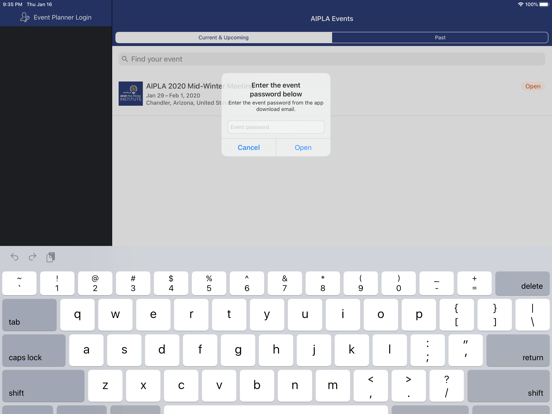
Task: Open the AIPLA event logo thumbnail
Action: 131,94
